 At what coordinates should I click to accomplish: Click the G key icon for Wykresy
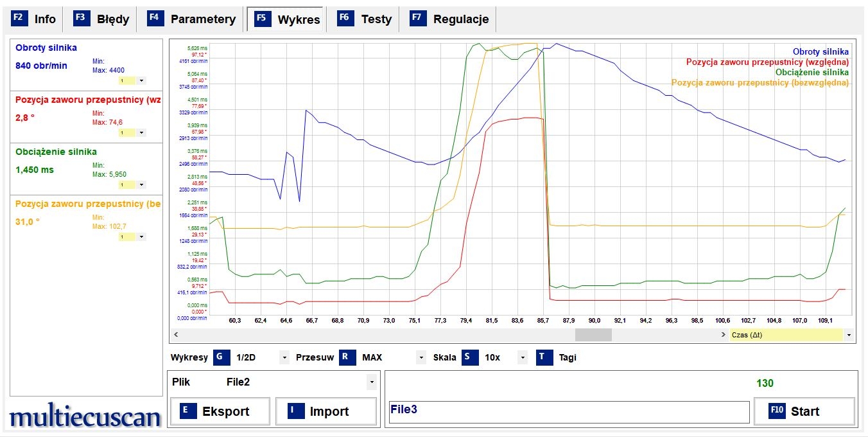coord(221,357)
